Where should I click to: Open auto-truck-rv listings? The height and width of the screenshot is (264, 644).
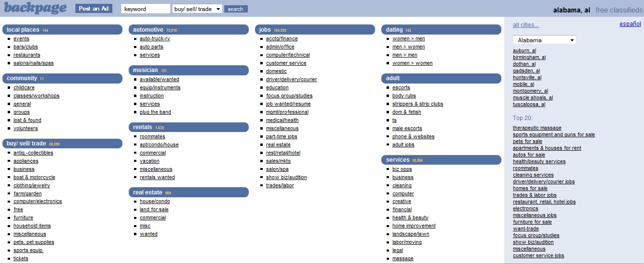(155, 39)
